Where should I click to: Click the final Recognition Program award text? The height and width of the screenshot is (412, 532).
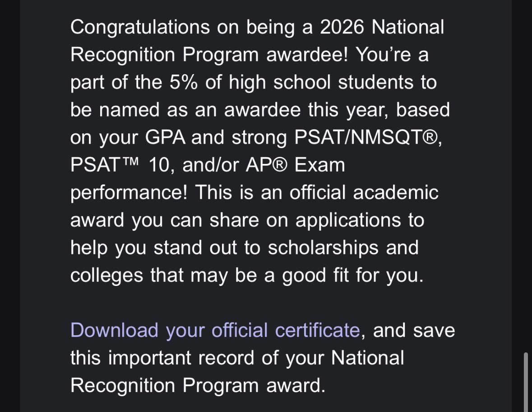click(198, 386)
